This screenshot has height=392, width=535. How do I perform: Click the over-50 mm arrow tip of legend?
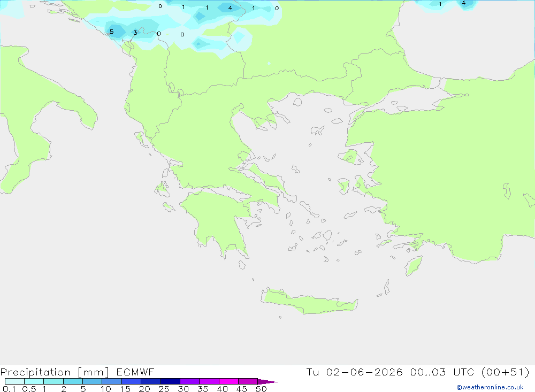coord(267,382)
